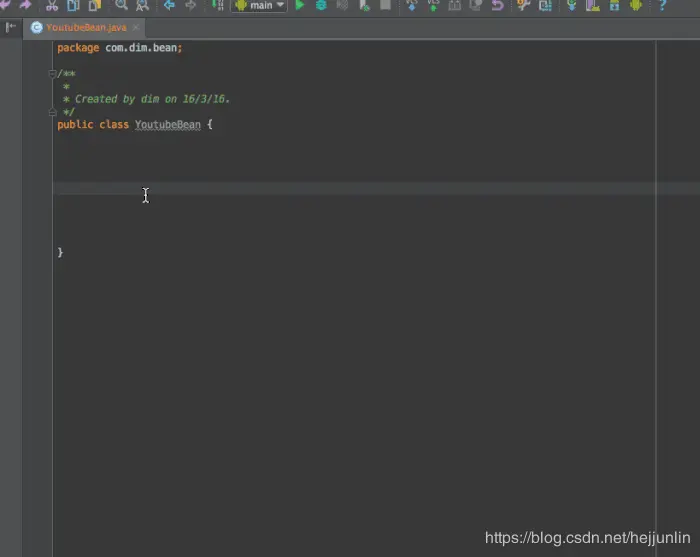Image resolution: width=700 pixels, height=557 pixels.
Task: Open Replace with the magnifier-A icon
Action: tap(142, 5)
